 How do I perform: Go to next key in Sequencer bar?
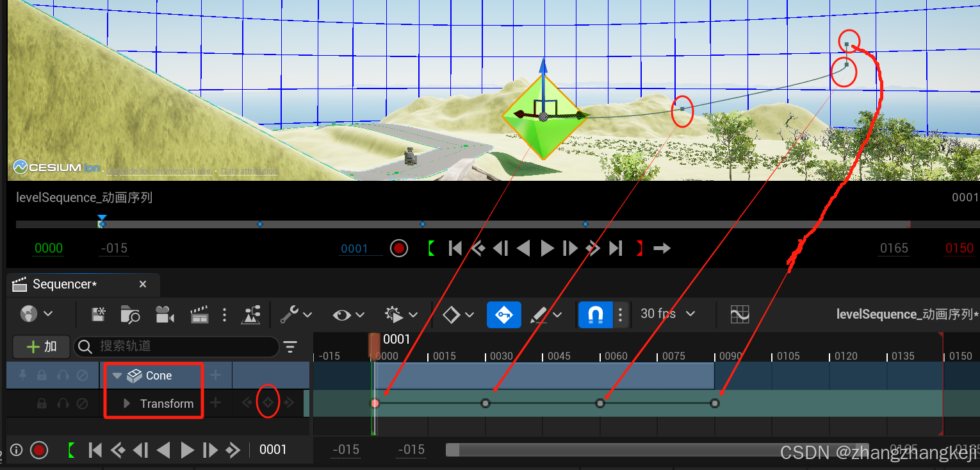[x=233, y=450]
